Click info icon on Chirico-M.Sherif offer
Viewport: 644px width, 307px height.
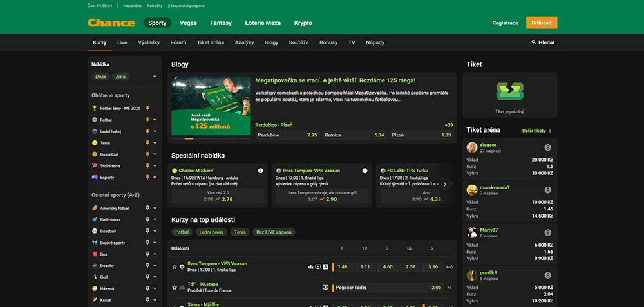click(x=261, y=171)
